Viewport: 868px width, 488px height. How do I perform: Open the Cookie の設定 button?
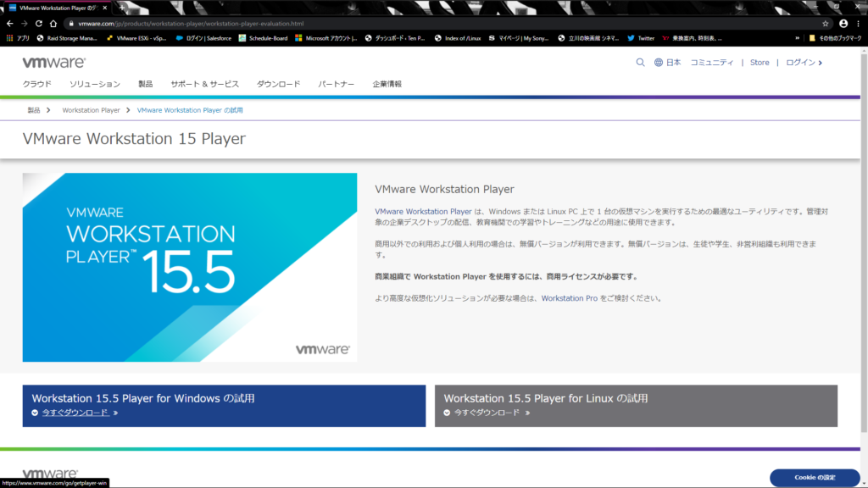pos(815,477)
